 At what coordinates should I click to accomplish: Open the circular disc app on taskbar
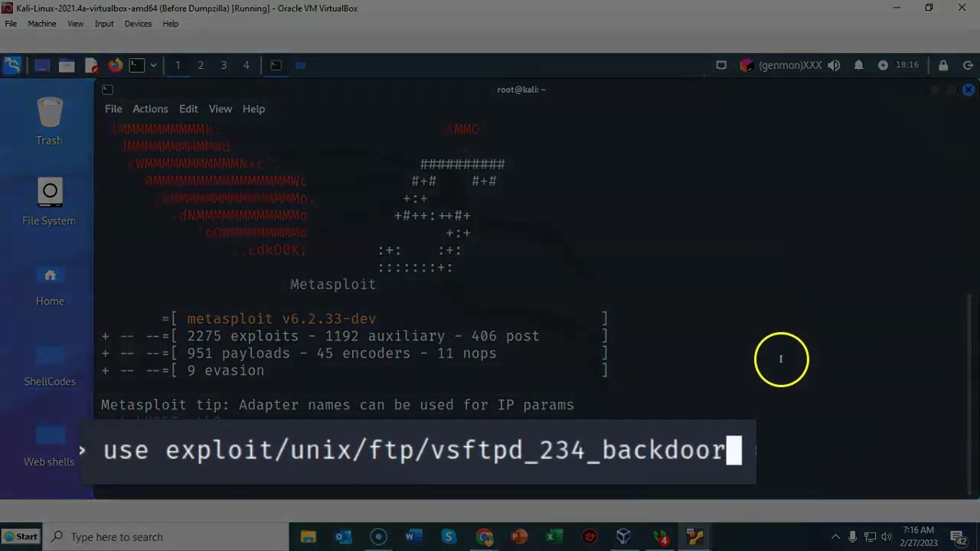pos(378,536)
